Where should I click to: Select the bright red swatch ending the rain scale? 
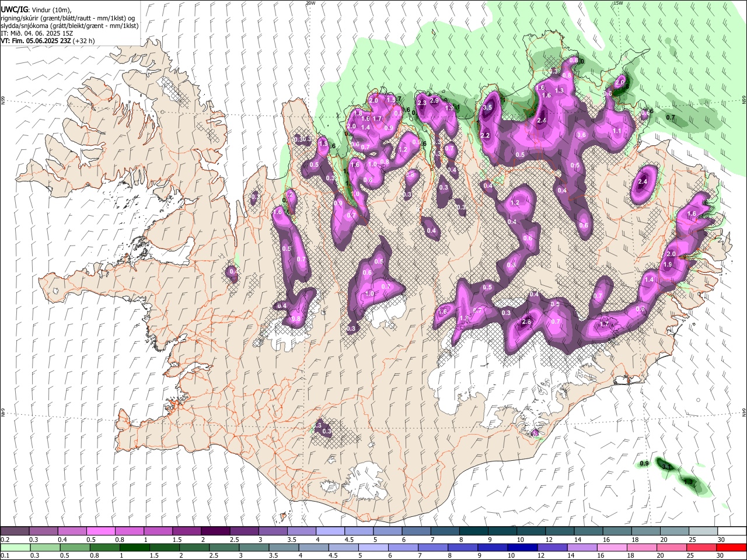731,547
